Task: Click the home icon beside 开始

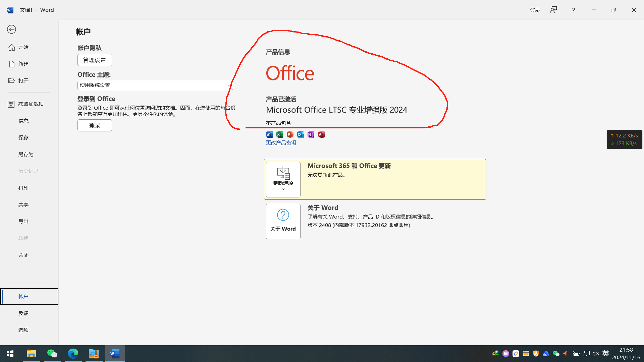Action: tap(12, 47)
